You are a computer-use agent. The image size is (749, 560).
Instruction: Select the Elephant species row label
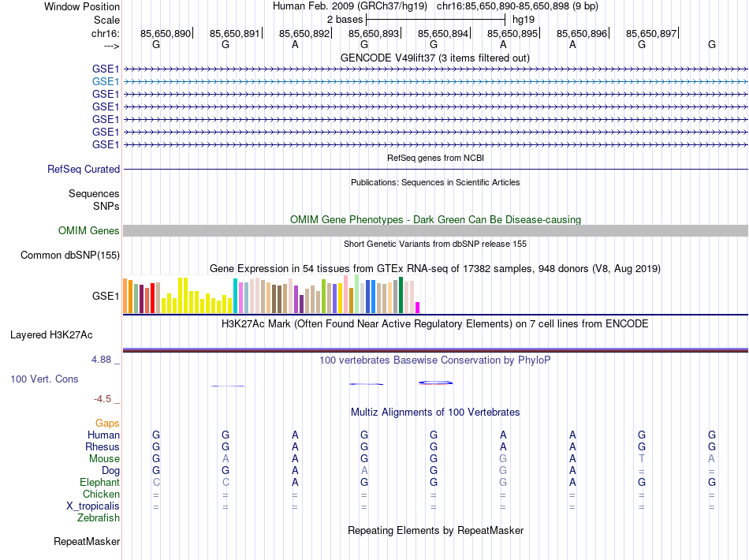[99, 482]
